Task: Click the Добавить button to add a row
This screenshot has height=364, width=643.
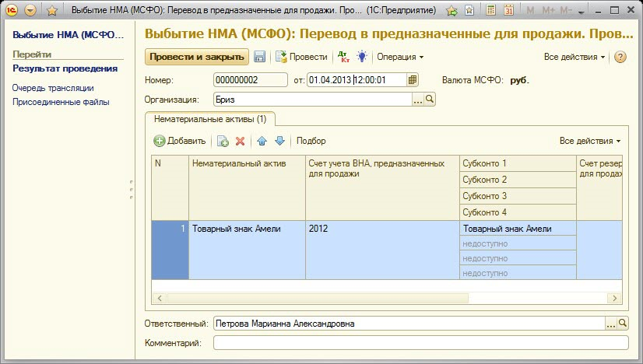Action: pos(180,141)
